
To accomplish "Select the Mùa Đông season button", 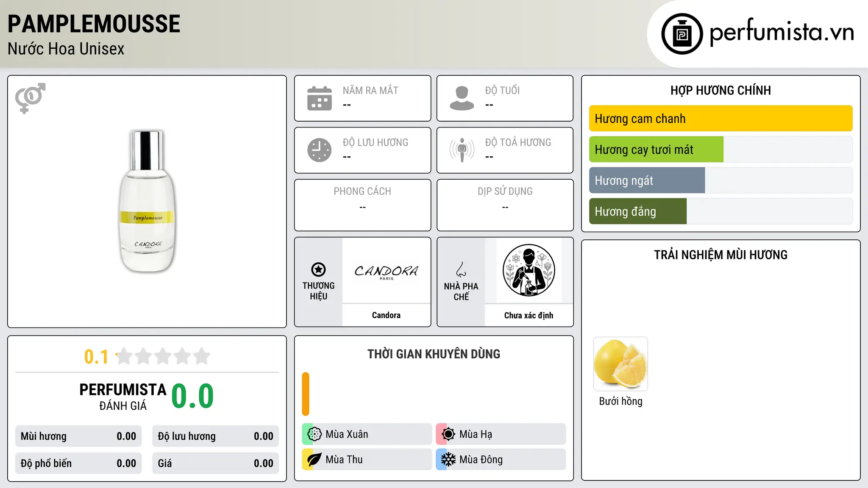I will click(501, 460).
